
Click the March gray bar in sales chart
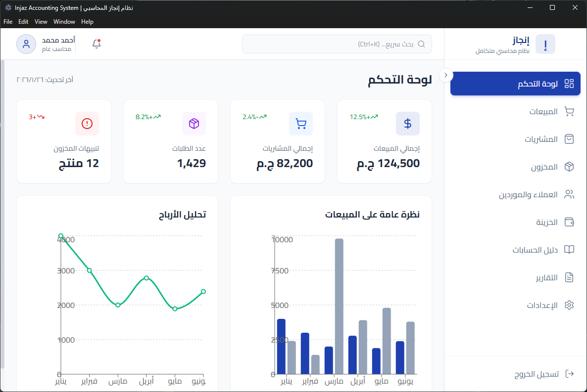339,306
